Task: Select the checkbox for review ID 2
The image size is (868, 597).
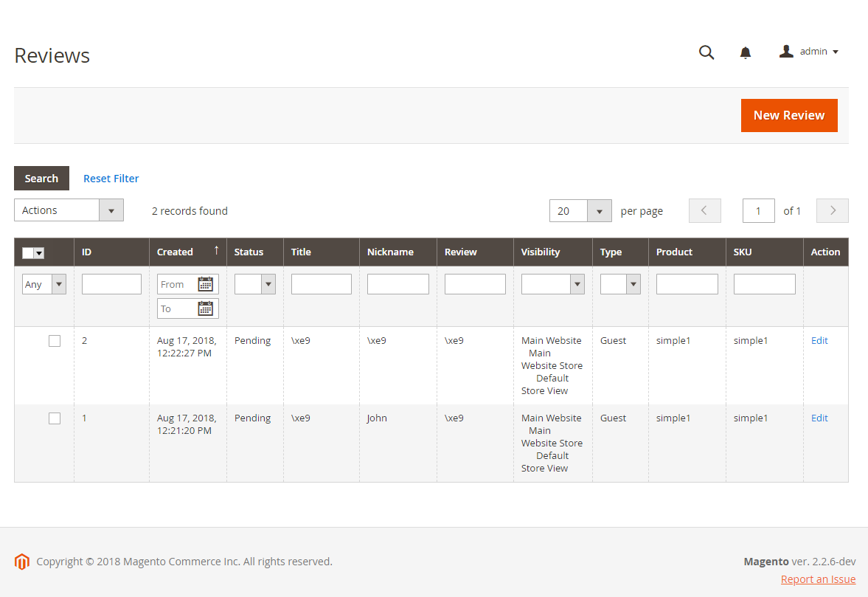Action: tap(55, 341)
